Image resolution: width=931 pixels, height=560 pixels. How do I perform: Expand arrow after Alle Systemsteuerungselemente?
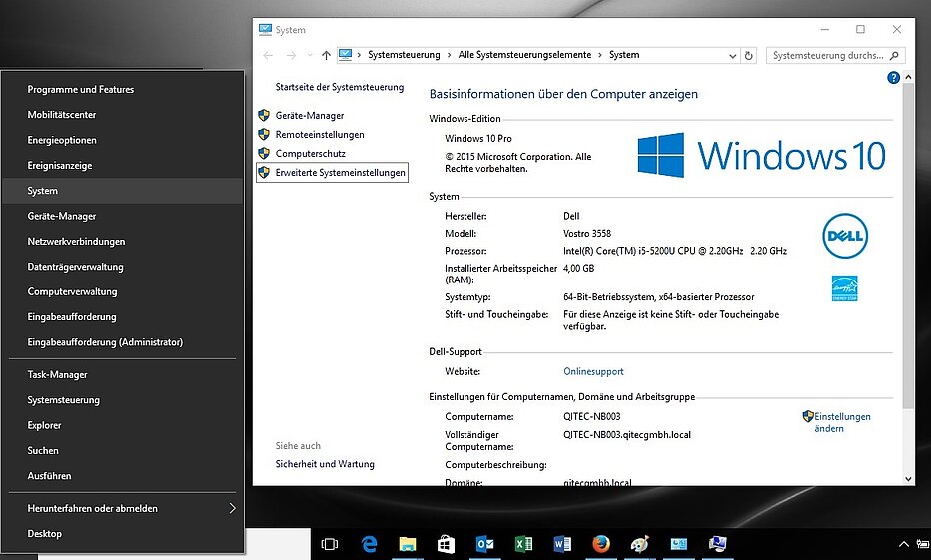click(600, 55)
